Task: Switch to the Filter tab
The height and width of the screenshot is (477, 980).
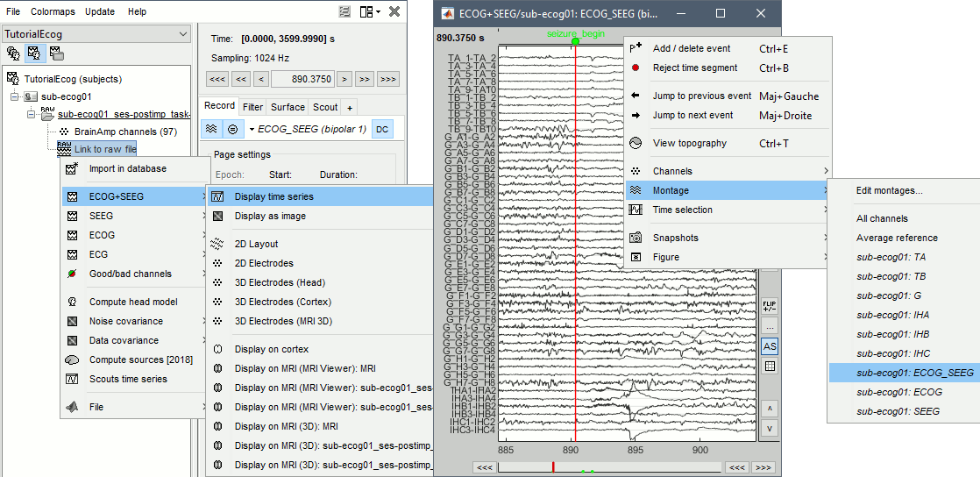Action: pos(252,107)
